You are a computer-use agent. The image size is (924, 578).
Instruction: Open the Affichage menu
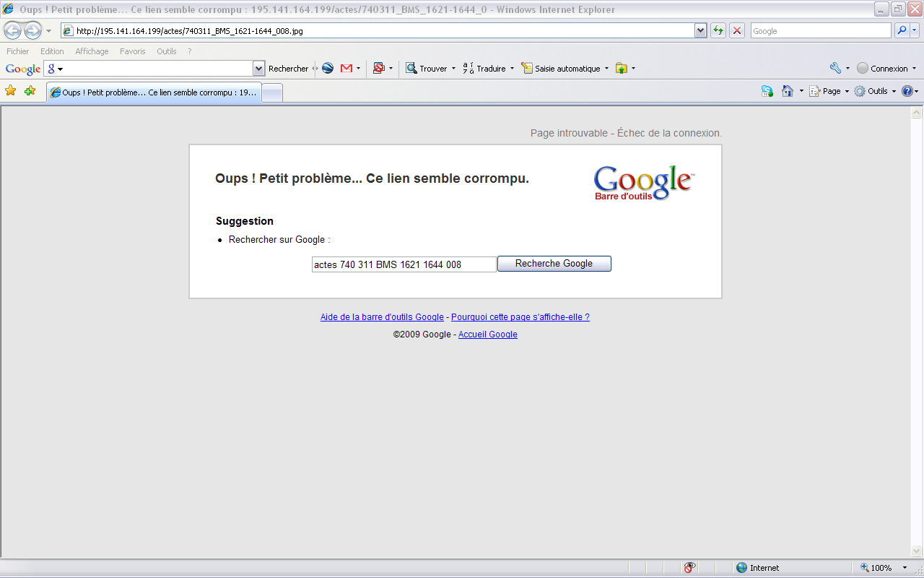92,51
